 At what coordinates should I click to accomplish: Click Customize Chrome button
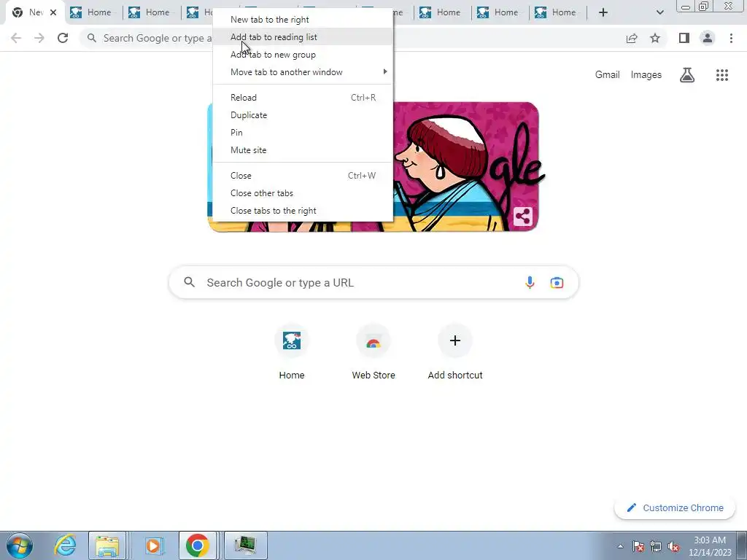675,507
